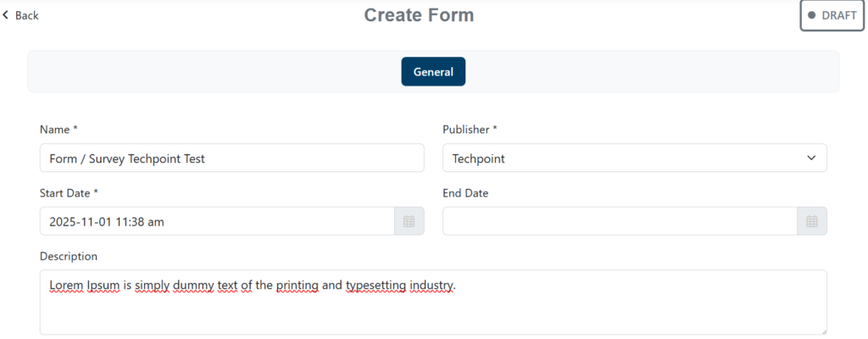The width and height of the screenshot is (868, 339).
Task: Click the Description label
Action: point(69,256)
